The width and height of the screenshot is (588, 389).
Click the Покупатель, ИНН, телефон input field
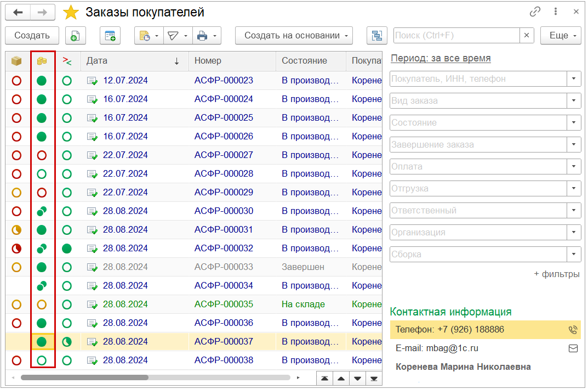pyautogui.click(x=478, y=78)
